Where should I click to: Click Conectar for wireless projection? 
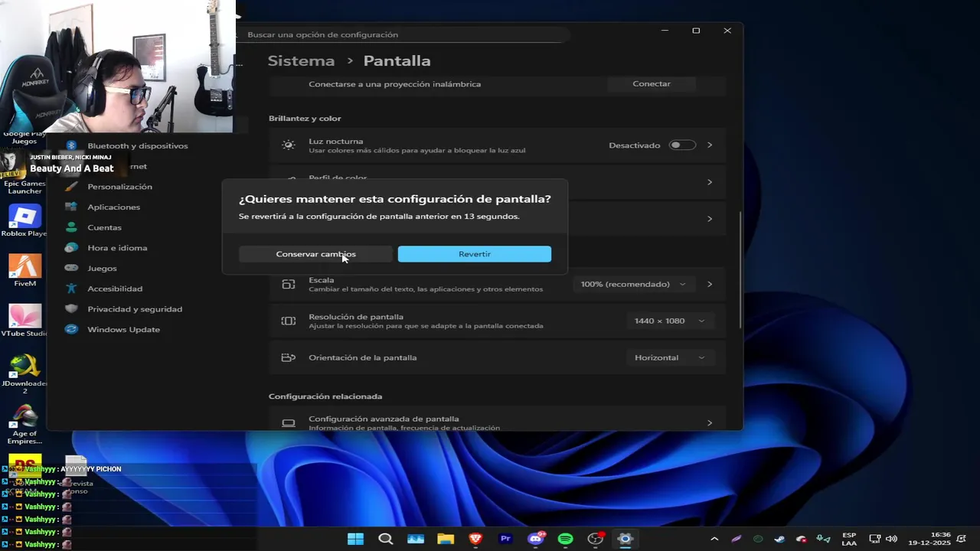point(652,84)
